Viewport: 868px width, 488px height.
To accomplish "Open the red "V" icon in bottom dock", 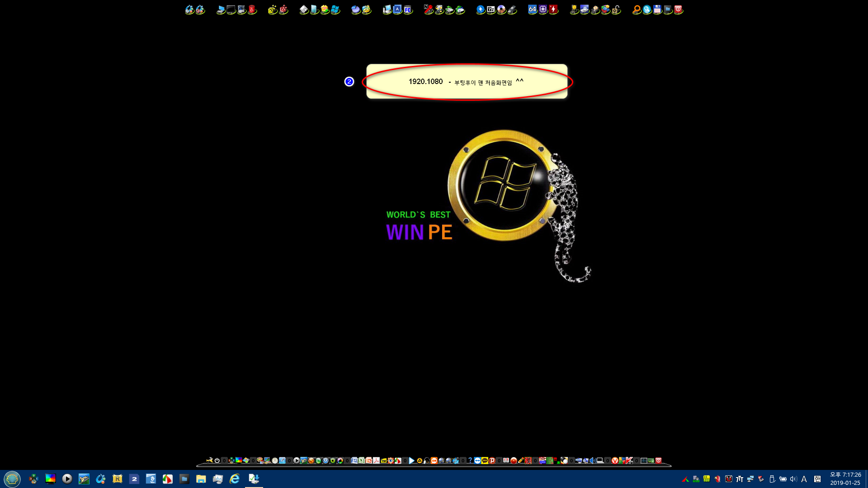I will 615,460.
